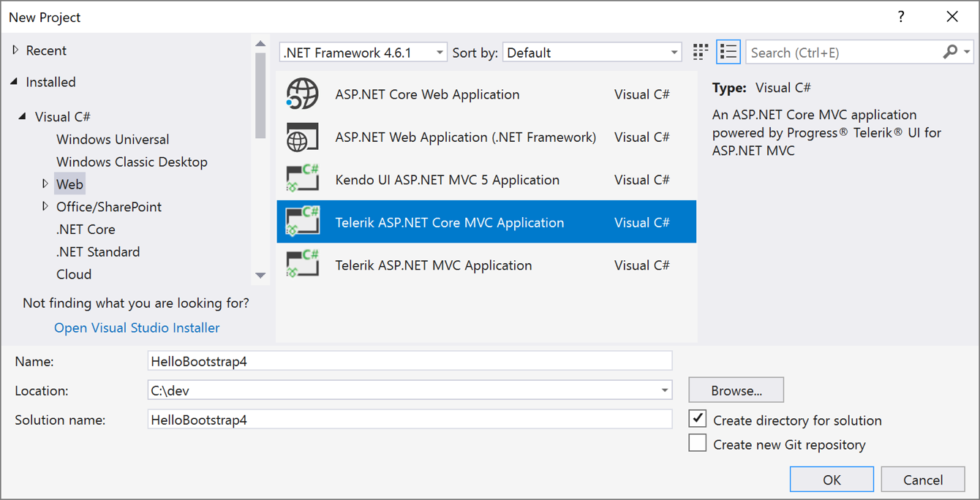The height and width of the screenshot is (500, 980).
Task: Open Visual Studio Installer link
Action: tap(137, 327)
